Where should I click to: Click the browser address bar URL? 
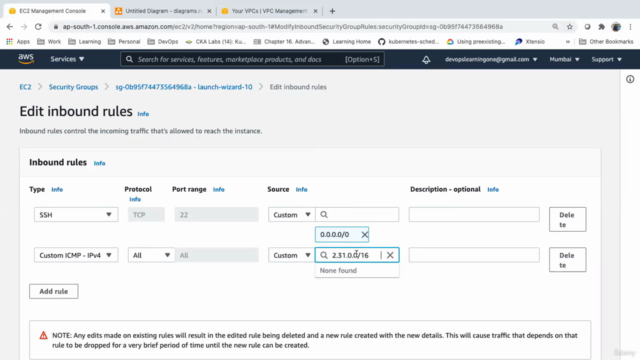[x=282, y=27]
